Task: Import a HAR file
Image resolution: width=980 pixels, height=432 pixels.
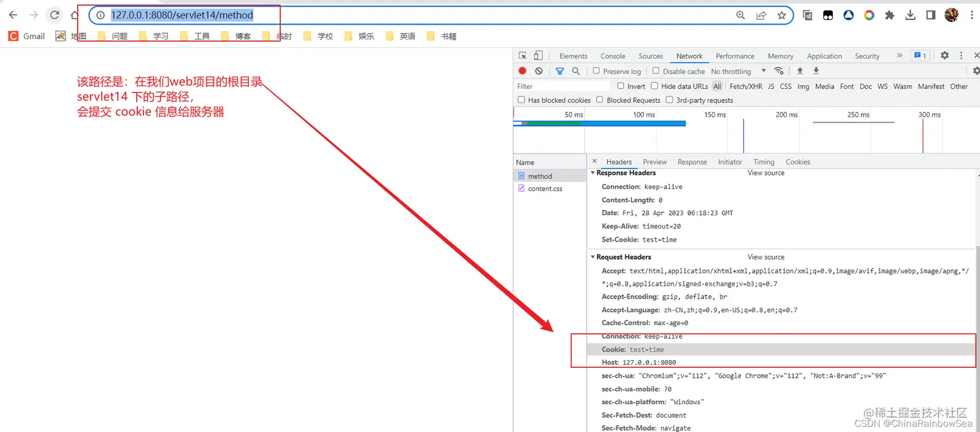Action: coord(800,71)
